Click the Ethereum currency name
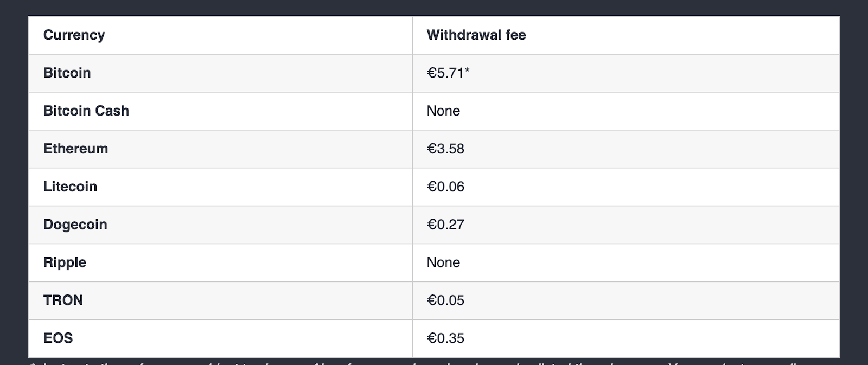Image resolution: width=868 pixels, height=365 pixels. point(76,149)
